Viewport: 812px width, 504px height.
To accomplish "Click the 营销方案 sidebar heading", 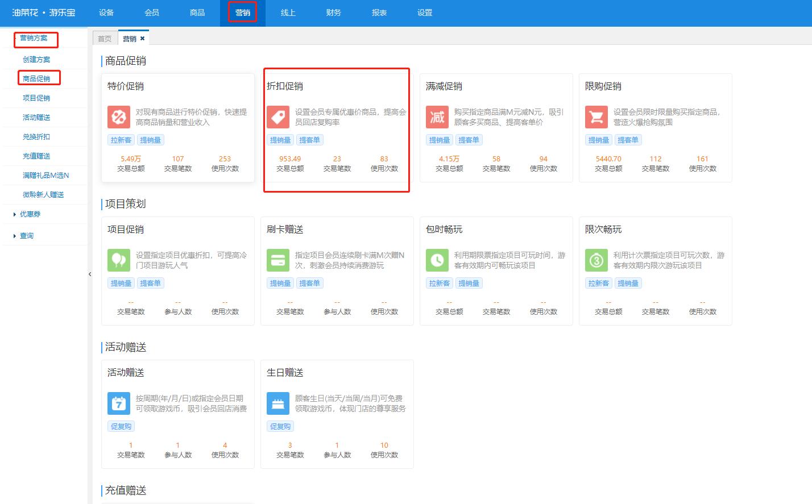I will coord(34,38).
